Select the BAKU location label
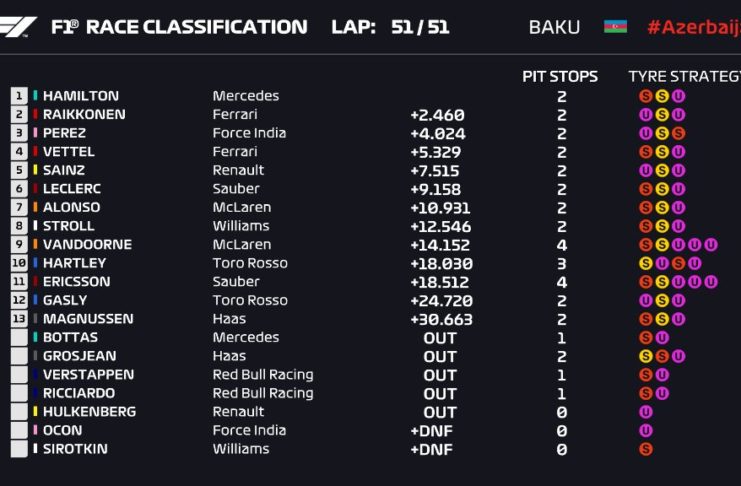The width and height of the screenshot is (741, 486). (554, 27)
